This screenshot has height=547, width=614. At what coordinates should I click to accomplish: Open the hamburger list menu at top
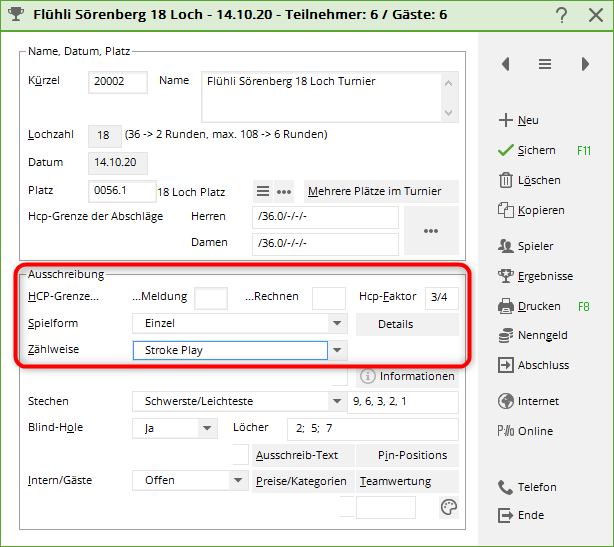tap(545, 64)
